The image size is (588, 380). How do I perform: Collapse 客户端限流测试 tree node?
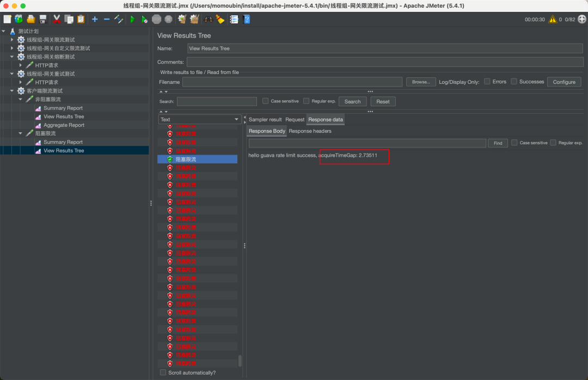[12, 91]
